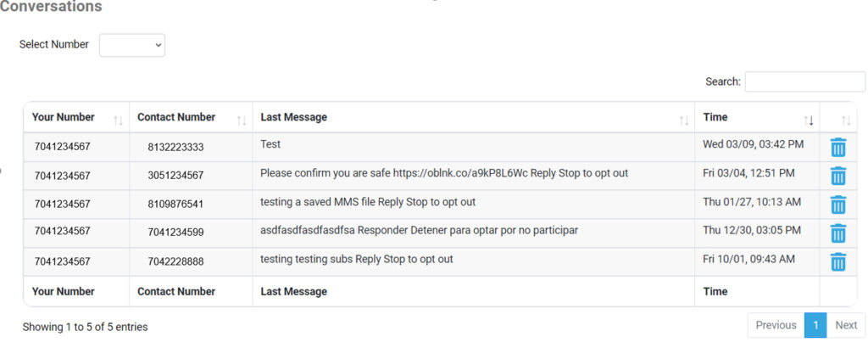The width and height of the screenshot is (868, 342).
Task: Delete the conversation with contact 7042228888
Action: tap(838, 261)
